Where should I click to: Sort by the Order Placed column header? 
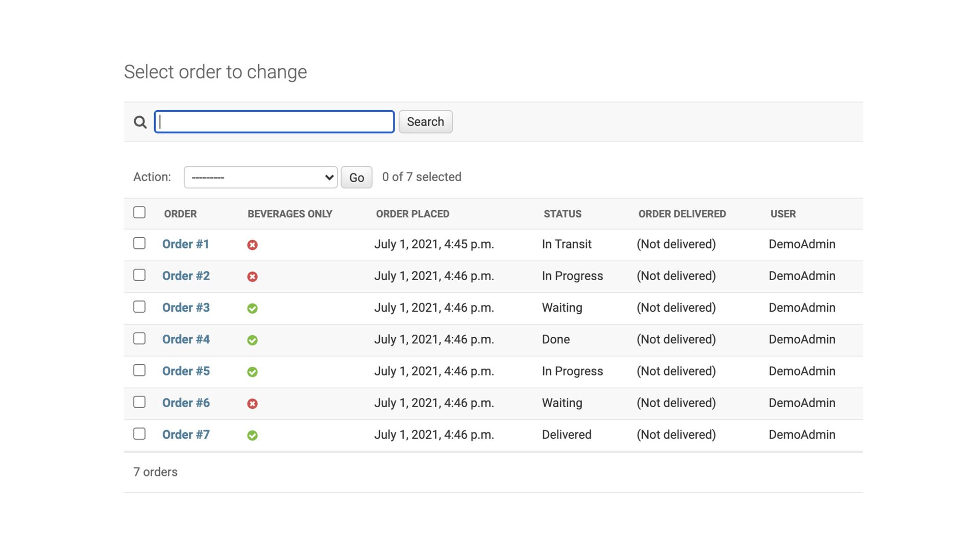point(412,214)
